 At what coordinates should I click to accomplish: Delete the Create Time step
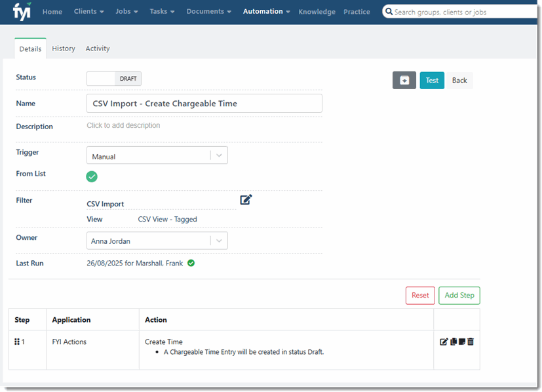click(x=471, y=342)
